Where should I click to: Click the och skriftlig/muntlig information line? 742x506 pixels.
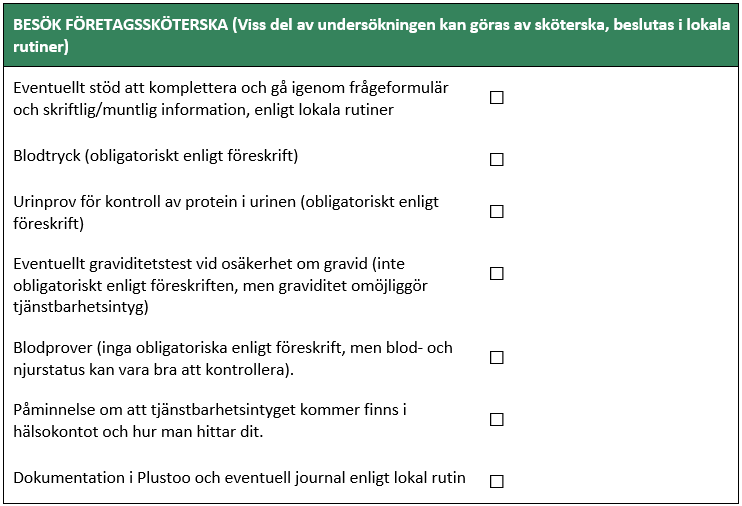click(x=203, y=109)
